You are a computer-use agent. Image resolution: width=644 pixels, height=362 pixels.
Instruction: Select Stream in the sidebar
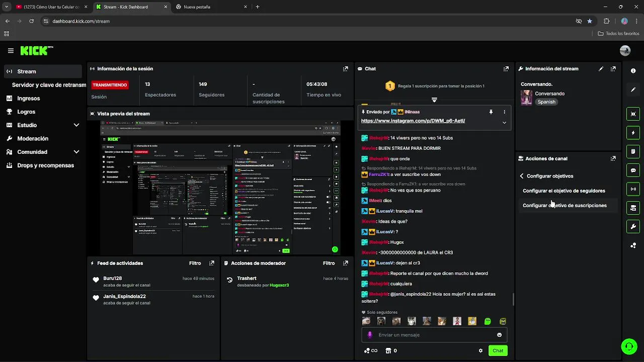(x=43, y=71)
